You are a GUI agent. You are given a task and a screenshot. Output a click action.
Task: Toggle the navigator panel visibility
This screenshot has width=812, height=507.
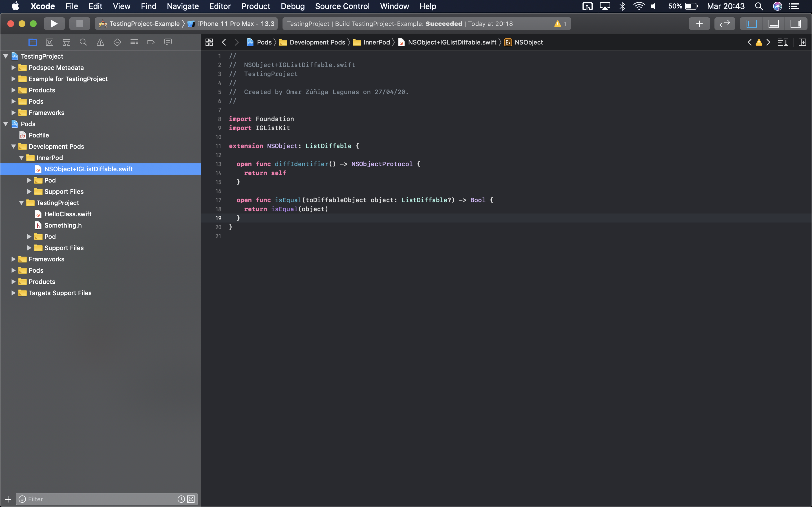[752, 24]
